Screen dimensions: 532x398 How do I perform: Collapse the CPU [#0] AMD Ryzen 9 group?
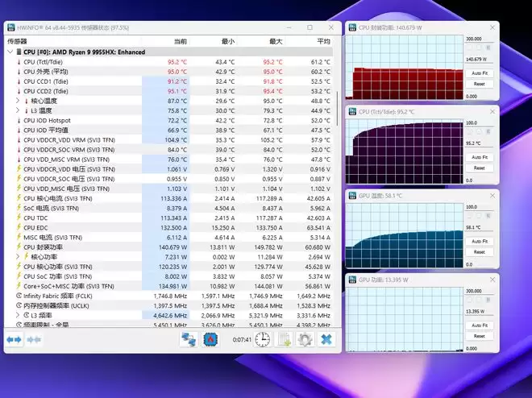10,52
